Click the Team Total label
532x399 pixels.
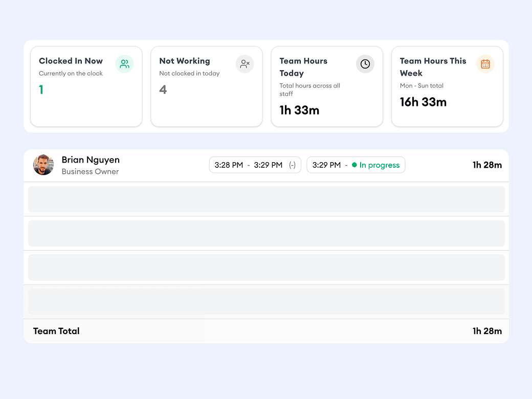(x=56, y=331)
